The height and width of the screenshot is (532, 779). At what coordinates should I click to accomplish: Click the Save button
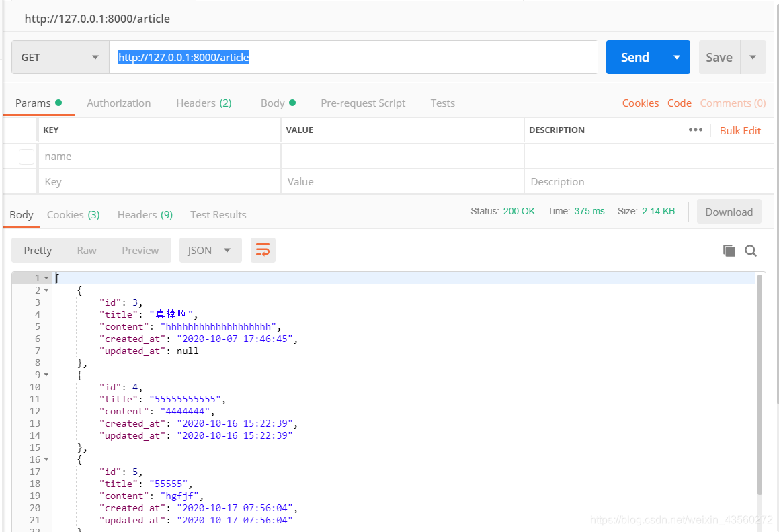(719, 57)
